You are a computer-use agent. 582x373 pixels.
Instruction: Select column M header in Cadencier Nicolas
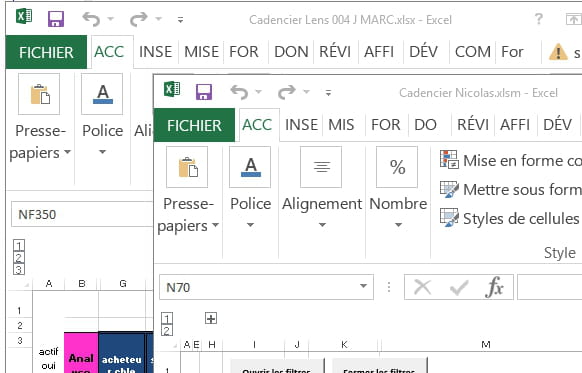click(x=485, y=345)
